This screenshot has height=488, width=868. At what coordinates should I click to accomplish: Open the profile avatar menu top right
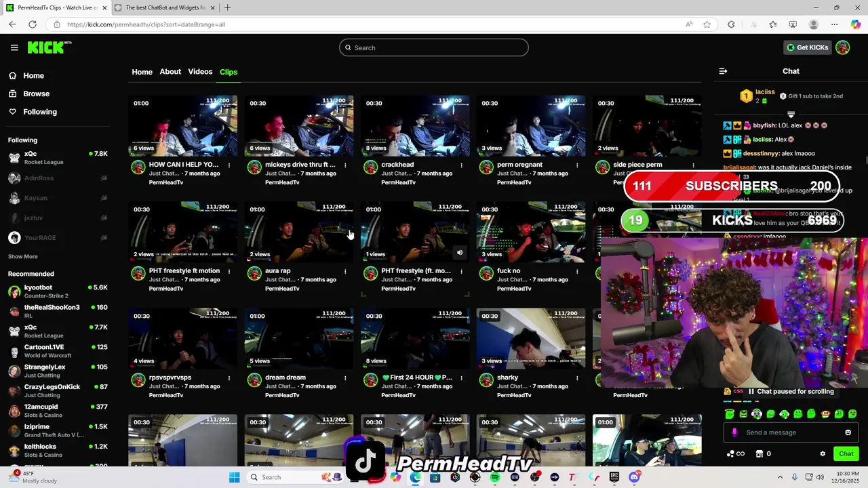pyautogui.click(x=842, y=47)
